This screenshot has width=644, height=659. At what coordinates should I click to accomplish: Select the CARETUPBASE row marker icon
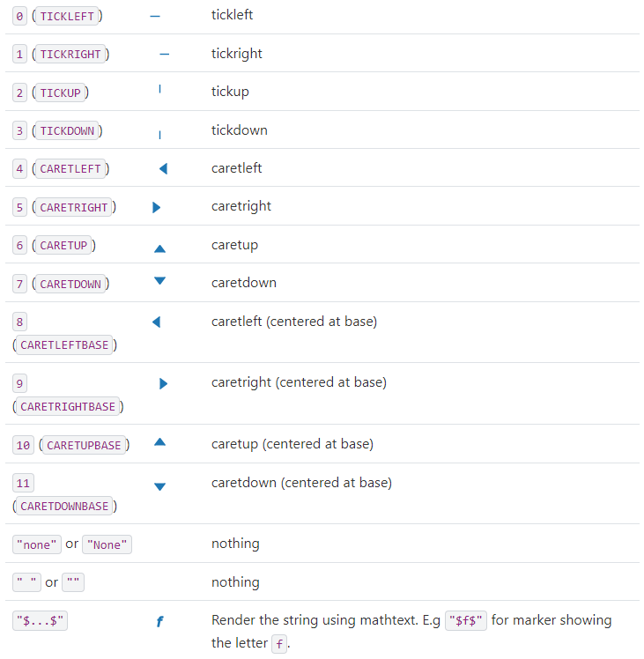[159, 441]
